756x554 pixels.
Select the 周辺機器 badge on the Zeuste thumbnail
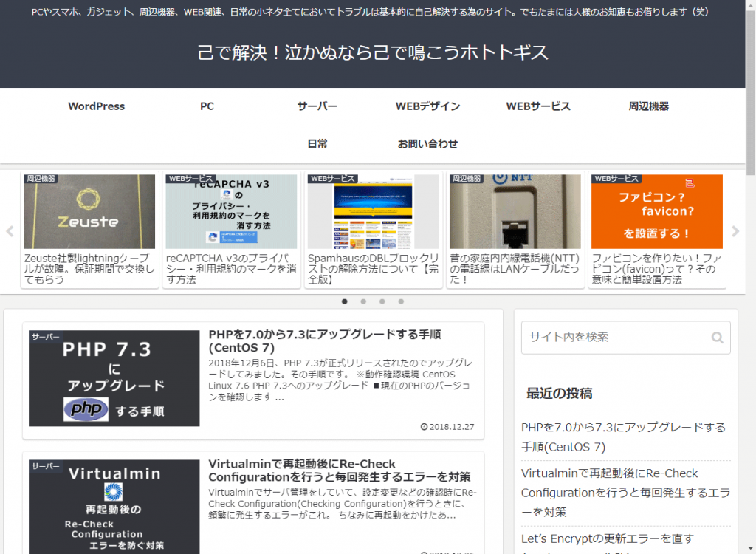(x=40, y=178)
